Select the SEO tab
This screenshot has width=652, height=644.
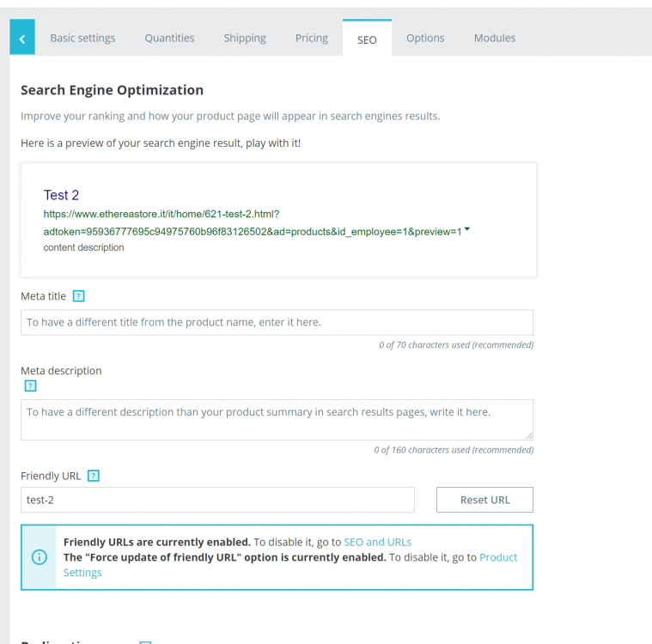[367, 39]
